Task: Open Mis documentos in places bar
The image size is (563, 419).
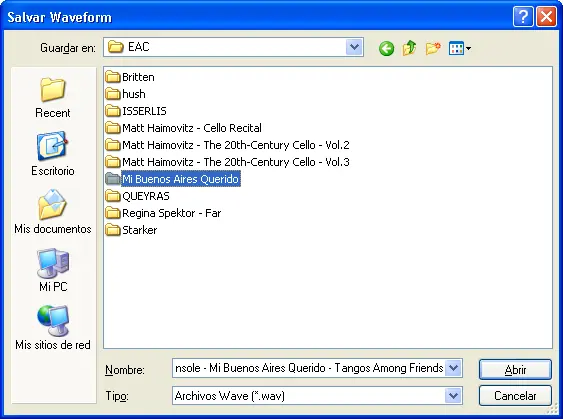Action: 53,212
